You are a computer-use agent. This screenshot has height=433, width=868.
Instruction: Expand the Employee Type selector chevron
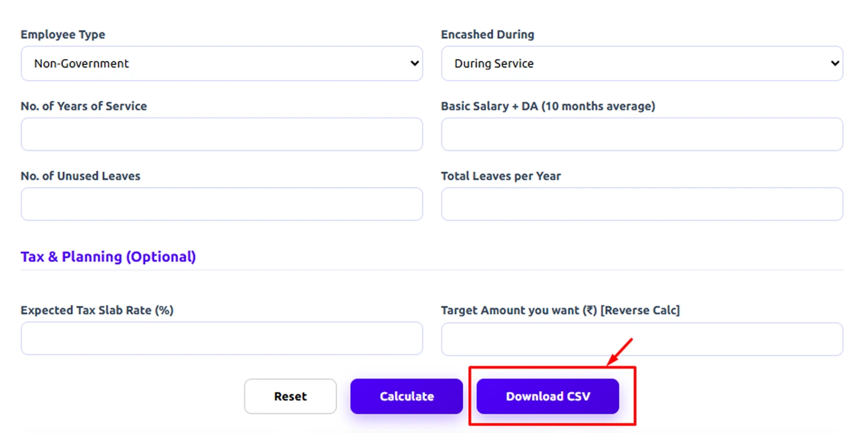[x=416, y=63]
